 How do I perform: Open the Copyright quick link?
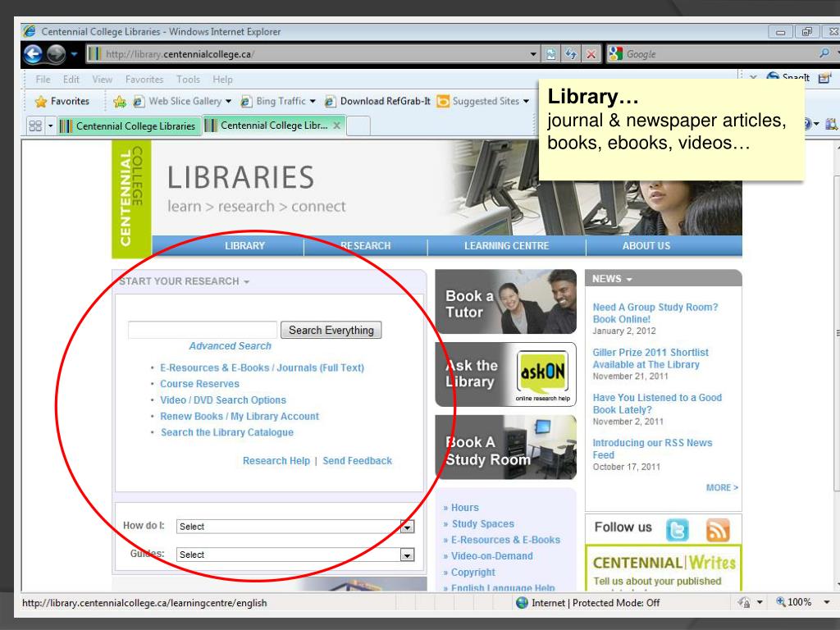(x=473, y=572)
